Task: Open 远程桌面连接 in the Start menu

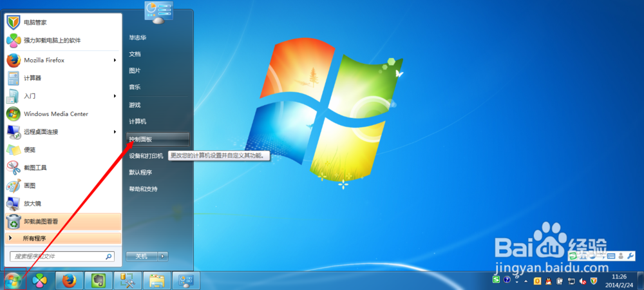Action: pyautogui.click(x=63, y=132)
